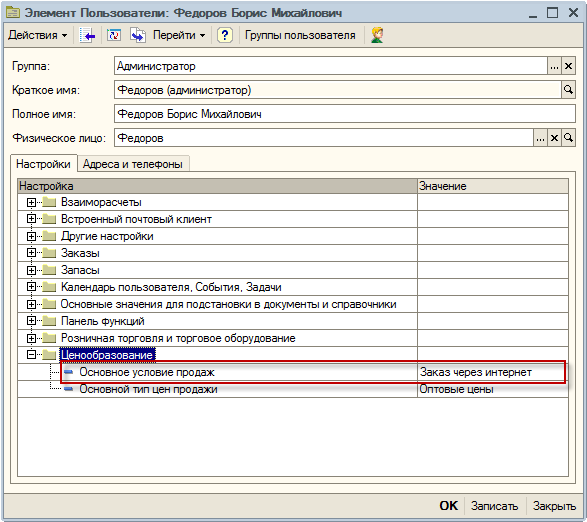Open help via the question mark icon
This screenshot has height=522, width=587.
click(225, 36)
